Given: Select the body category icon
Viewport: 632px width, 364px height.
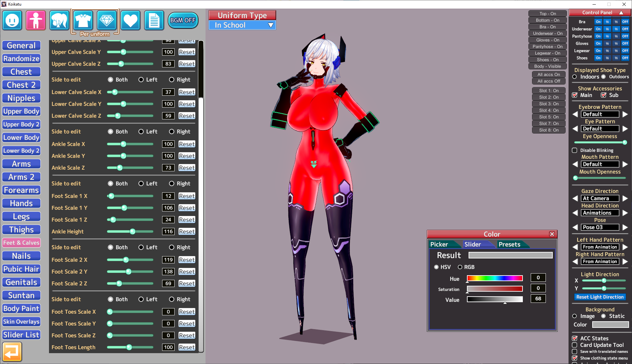Looking at the screenshot, I should tap(36, 20).
